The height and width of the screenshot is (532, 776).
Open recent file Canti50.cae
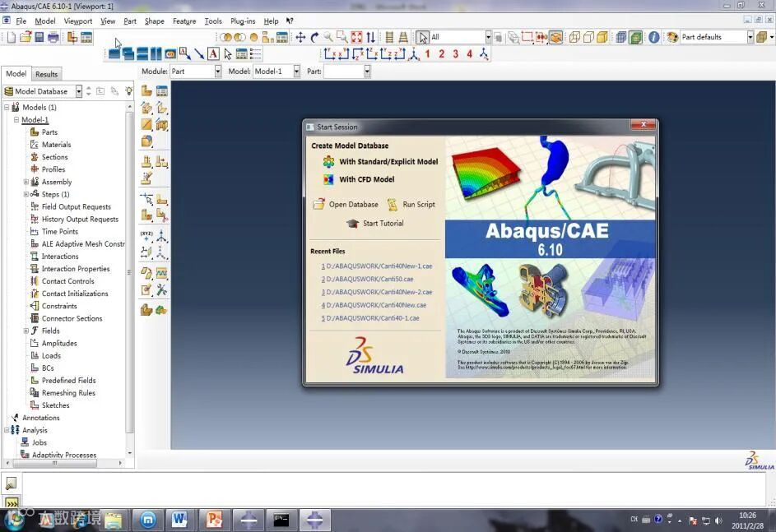(367, 280)
